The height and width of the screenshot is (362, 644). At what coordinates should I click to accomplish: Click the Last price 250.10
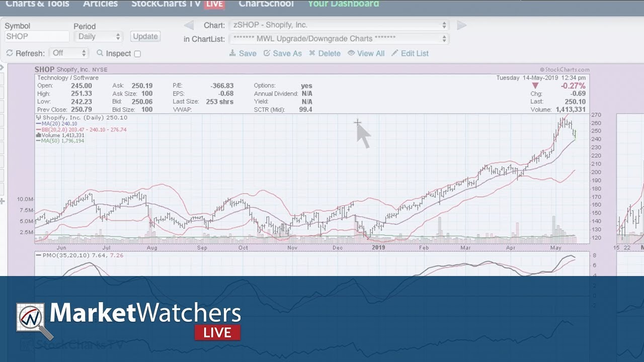tap(575, 102)
